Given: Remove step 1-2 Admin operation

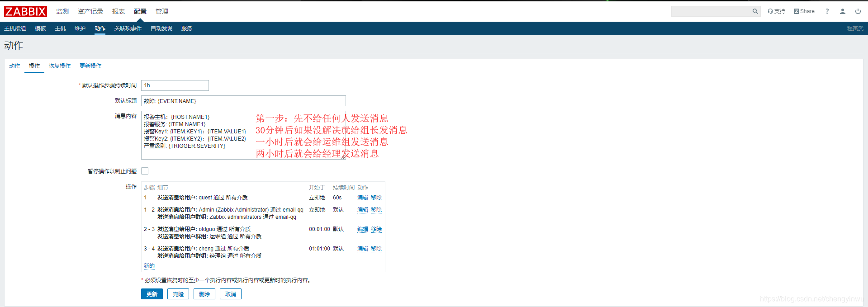Looking at the screenshot, I should [x=376, y=210].
